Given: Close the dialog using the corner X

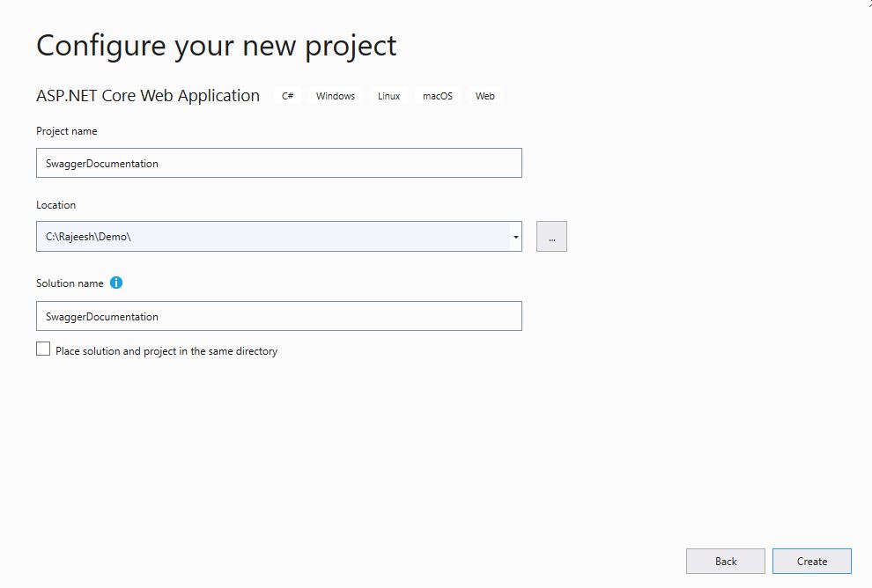Looking at the screenshot, I should point(869,3).
